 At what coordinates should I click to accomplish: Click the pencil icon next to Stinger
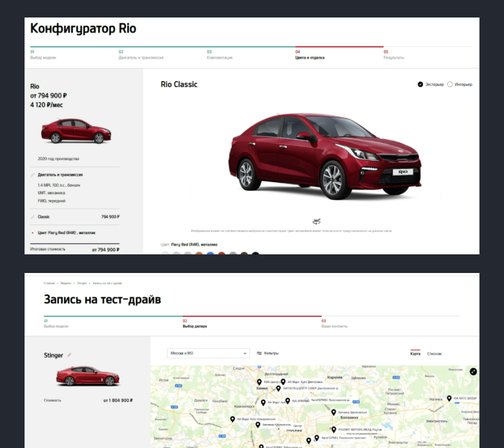[69, 355]
